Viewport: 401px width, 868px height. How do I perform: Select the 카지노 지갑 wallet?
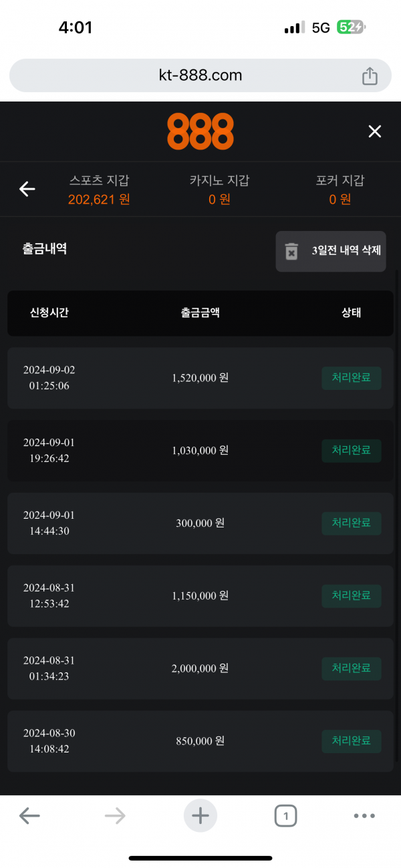(x=219, y=190)
